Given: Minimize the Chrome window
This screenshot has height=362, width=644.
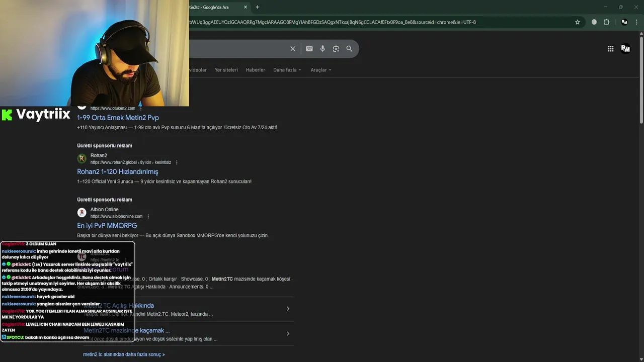Looking at the screenshot, I should coord(605,7).
